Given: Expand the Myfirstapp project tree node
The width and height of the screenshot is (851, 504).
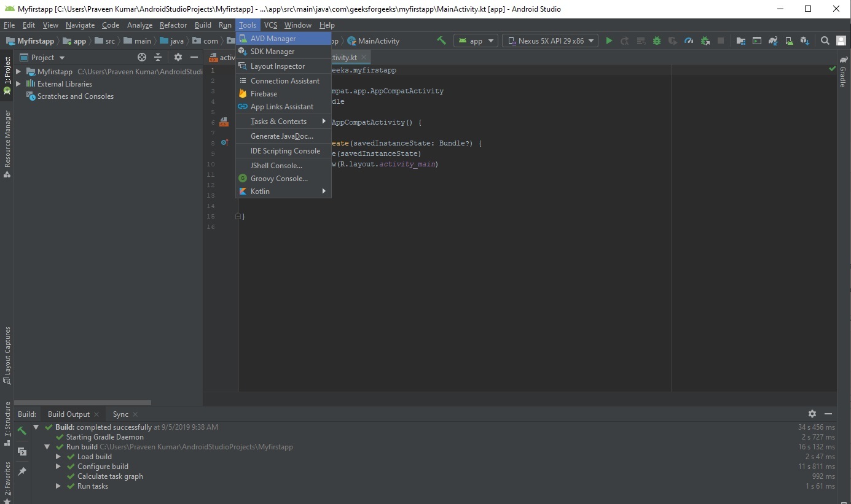Looking at the screenshot, I should [18, 72].
